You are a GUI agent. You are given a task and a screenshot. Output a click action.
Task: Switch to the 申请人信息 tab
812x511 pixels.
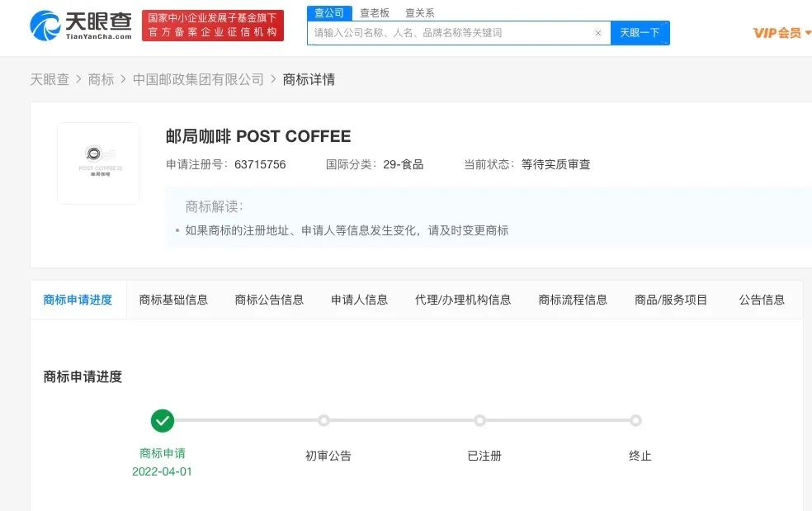pos(359,300)
